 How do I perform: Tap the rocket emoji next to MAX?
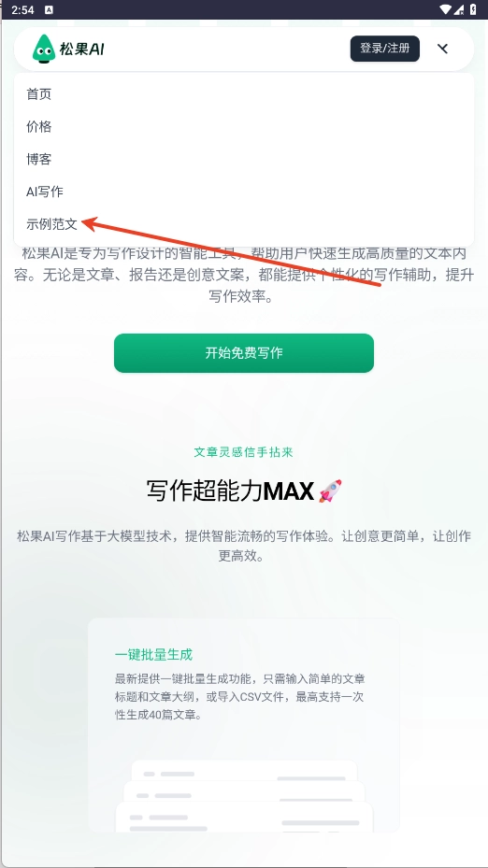click(331, 491)
